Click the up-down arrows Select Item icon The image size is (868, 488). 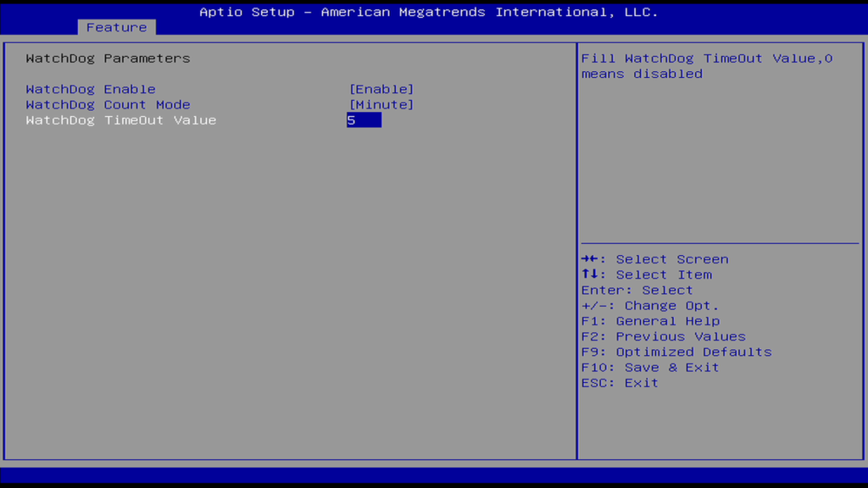point(592,274)
